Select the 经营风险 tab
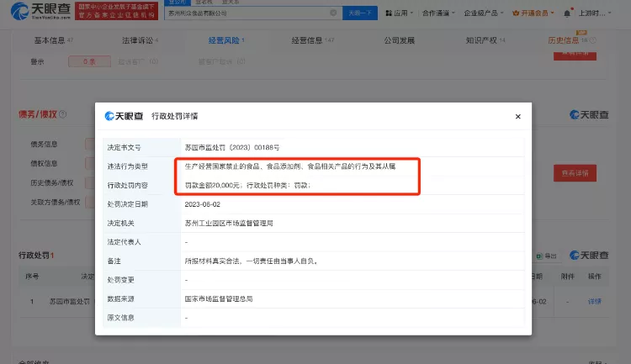The height and width of the screenshot is (364, 631). tap(226, 40)
